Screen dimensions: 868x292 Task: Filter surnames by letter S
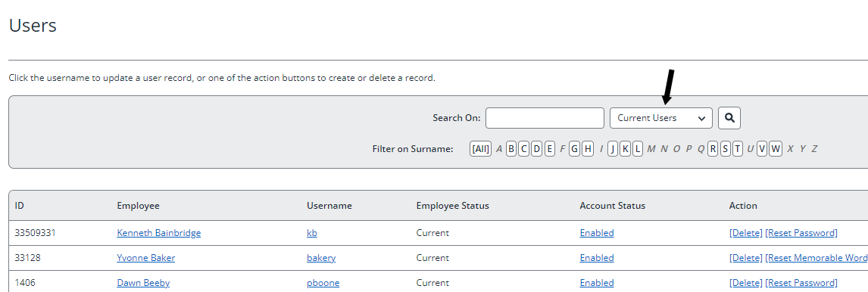(725, 149)
